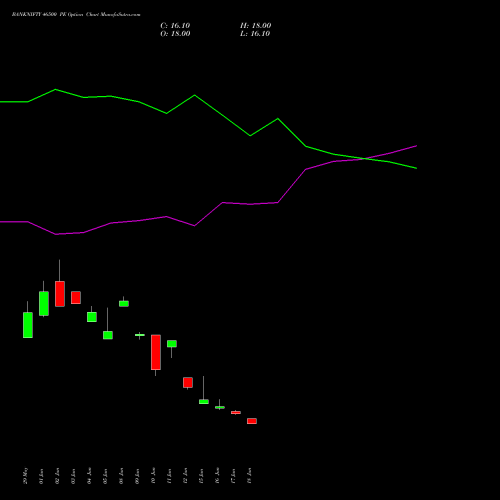
Task: Select the small red candle above 17 Jun
Action: 236,412
